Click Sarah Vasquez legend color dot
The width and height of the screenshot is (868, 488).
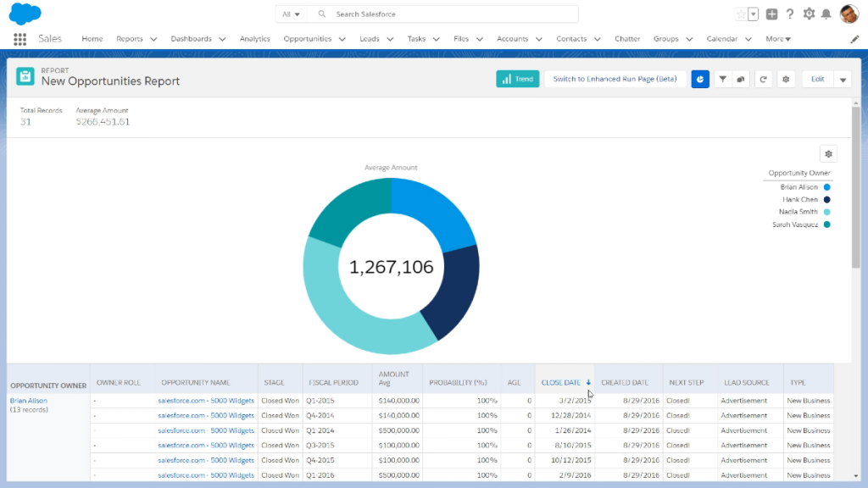click(x=827, y=225)
